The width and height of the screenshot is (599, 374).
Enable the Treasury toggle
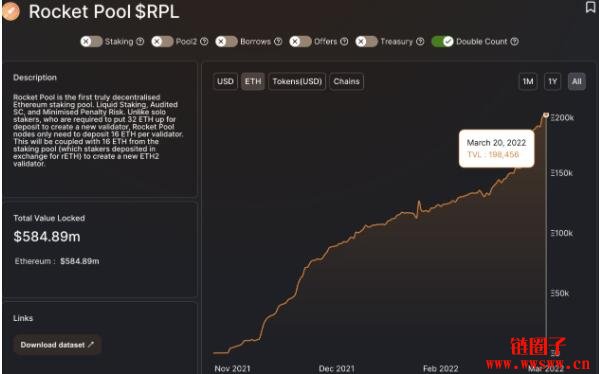coord(367,41)
